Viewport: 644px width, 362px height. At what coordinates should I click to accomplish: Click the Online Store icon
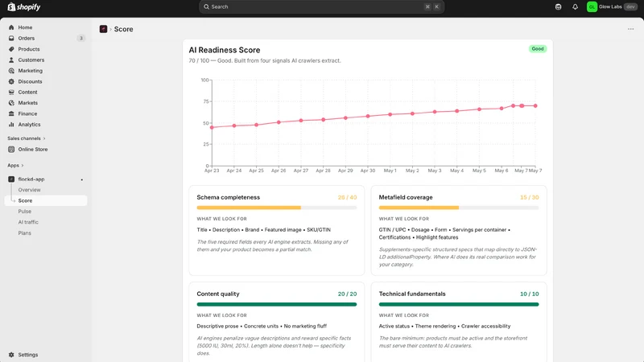coord(11,150)
